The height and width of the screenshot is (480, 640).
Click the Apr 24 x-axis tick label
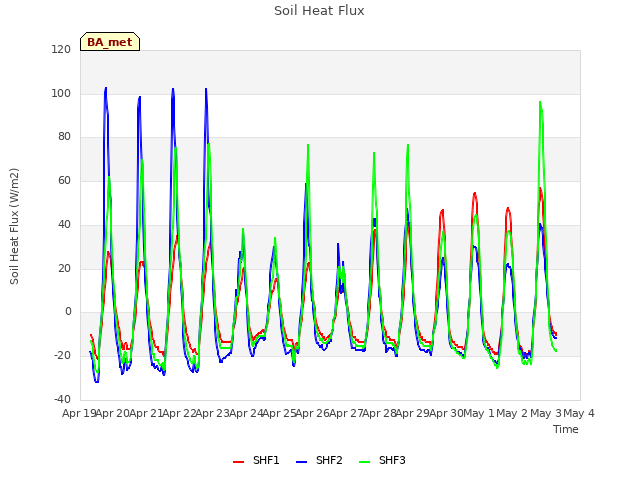click(x=246, y=413)
